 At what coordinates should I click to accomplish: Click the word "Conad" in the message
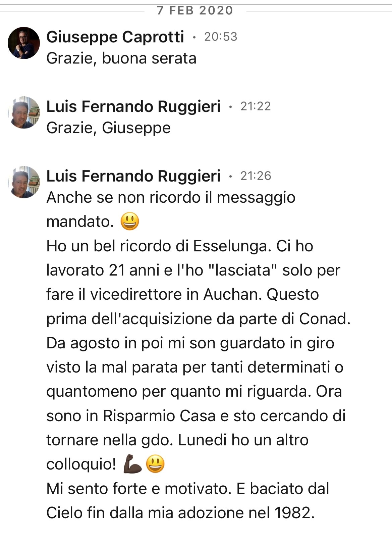click(x=325, y=319)
